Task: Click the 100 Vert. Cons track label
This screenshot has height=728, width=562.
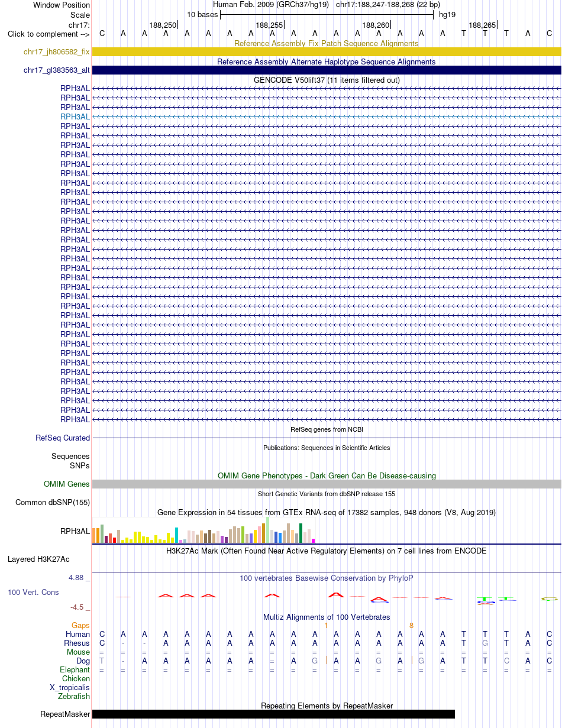Action: (33, 592)
